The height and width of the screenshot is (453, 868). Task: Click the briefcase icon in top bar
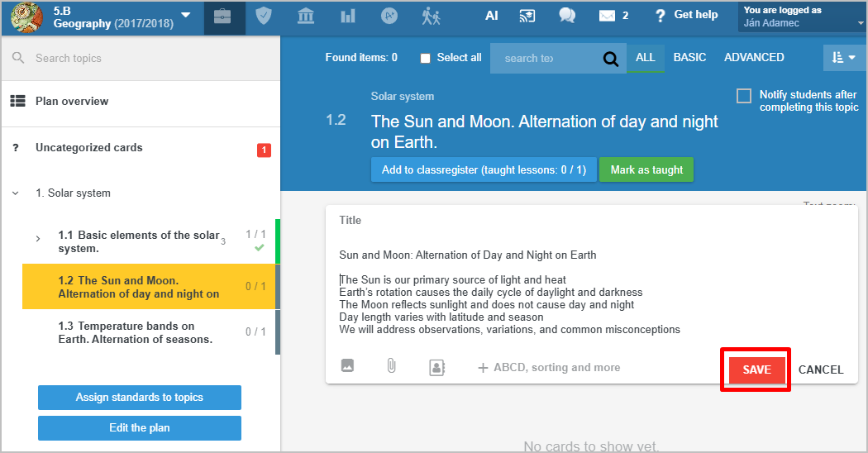pyautogui.click(x=222, y=17)
